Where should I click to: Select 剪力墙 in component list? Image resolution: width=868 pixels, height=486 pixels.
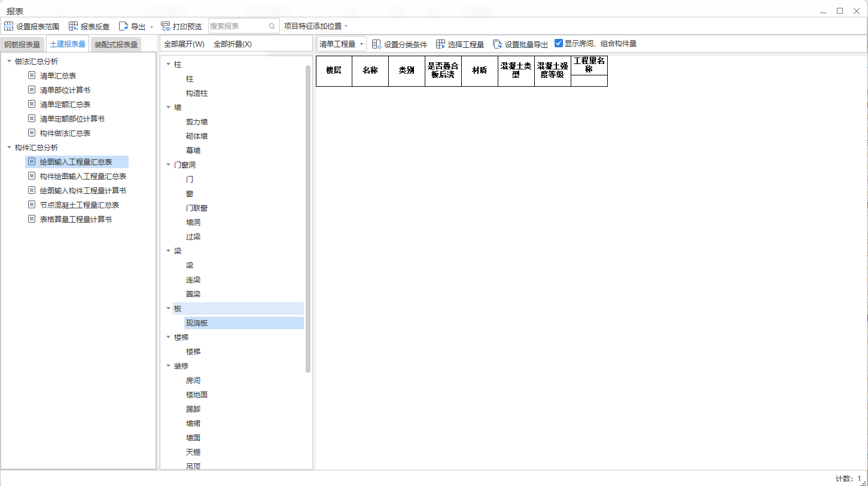tap(197, 121)
